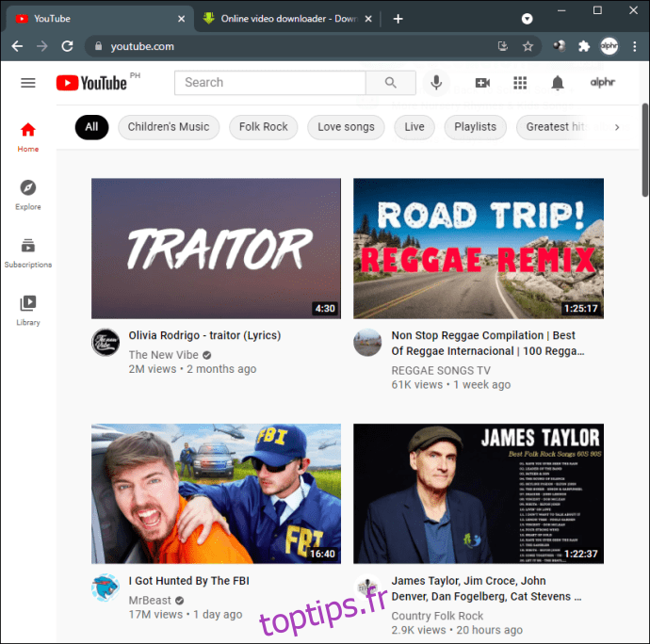650x644 pixels.
Task: Open Subscriptions in the sidebar
Action: [27, 253]
